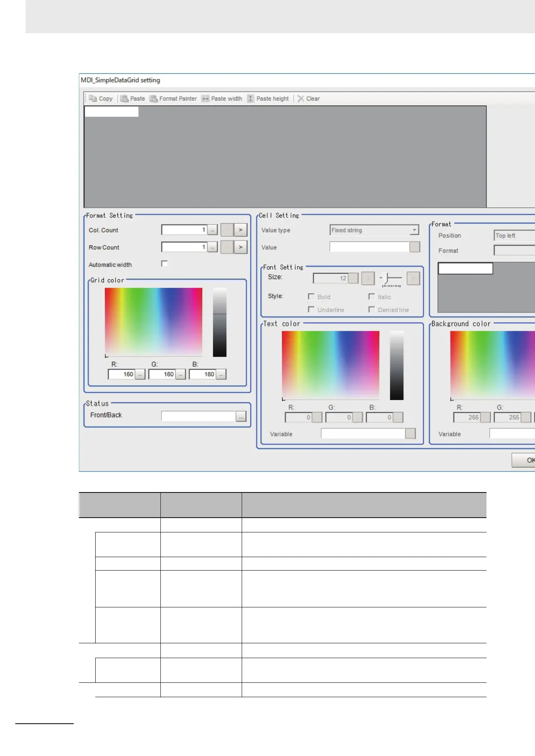Adjust the Text color brightness bar
Screen dimensions: 535x756
point(397,365)
